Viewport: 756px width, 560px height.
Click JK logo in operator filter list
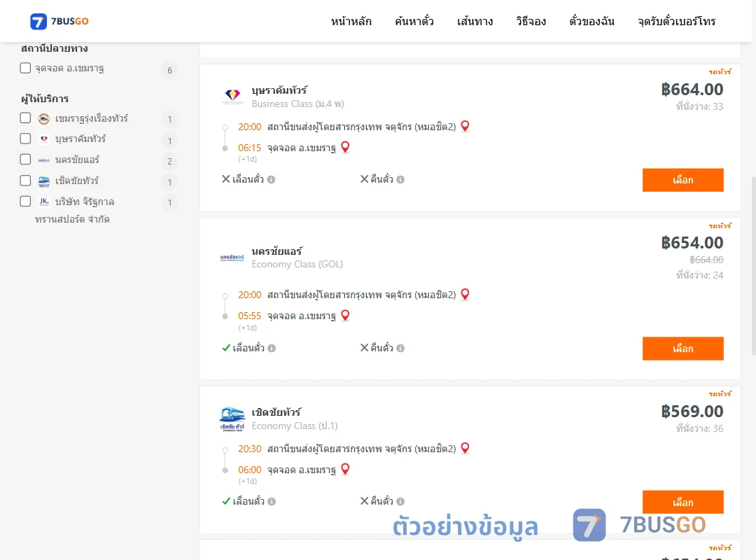[x=44, y=202]
